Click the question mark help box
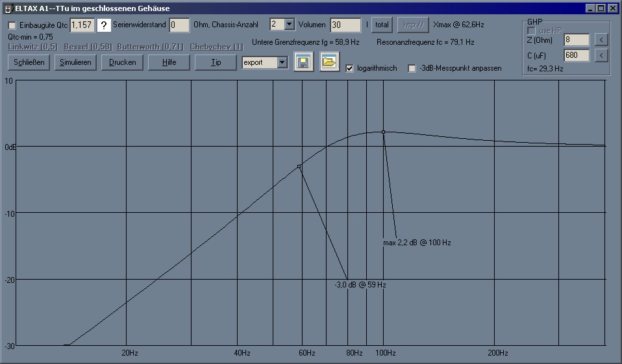The width and height of the screenshot is (622, 364). point(104,25)
